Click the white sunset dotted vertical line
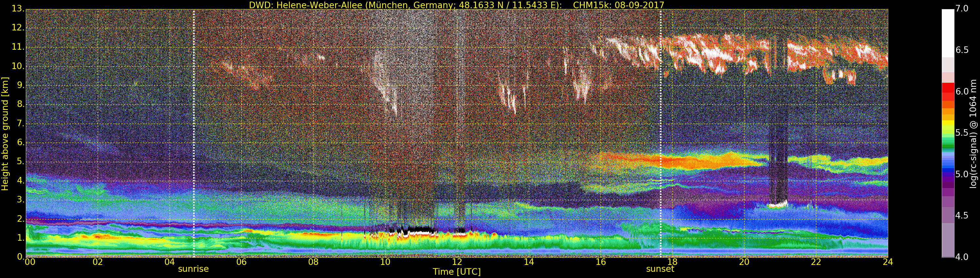 click(661, 133)
